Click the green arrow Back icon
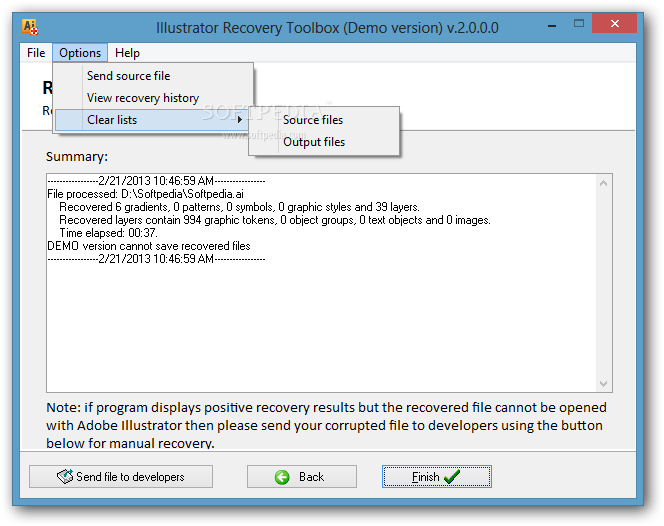664x526 pixels. coord(282,477)
